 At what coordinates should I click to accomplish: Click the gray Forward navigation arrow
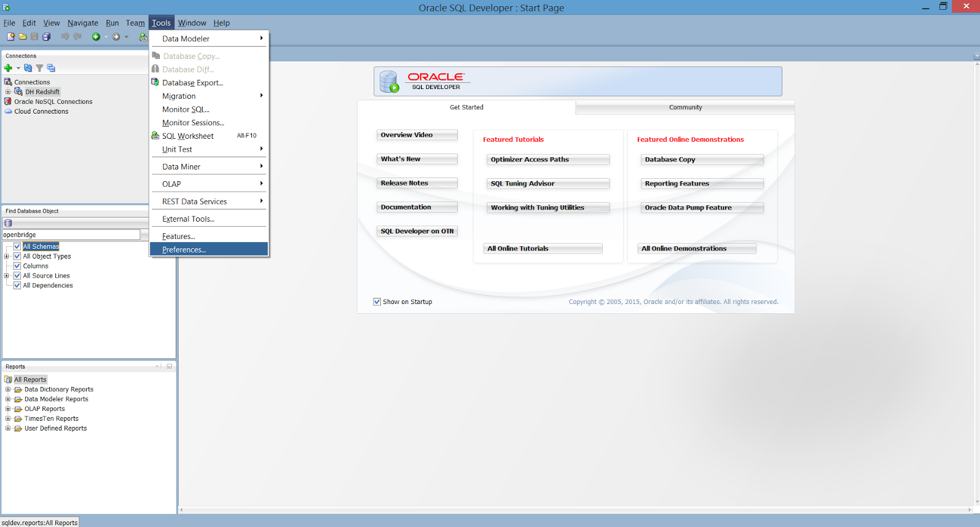tap(116, 37)
